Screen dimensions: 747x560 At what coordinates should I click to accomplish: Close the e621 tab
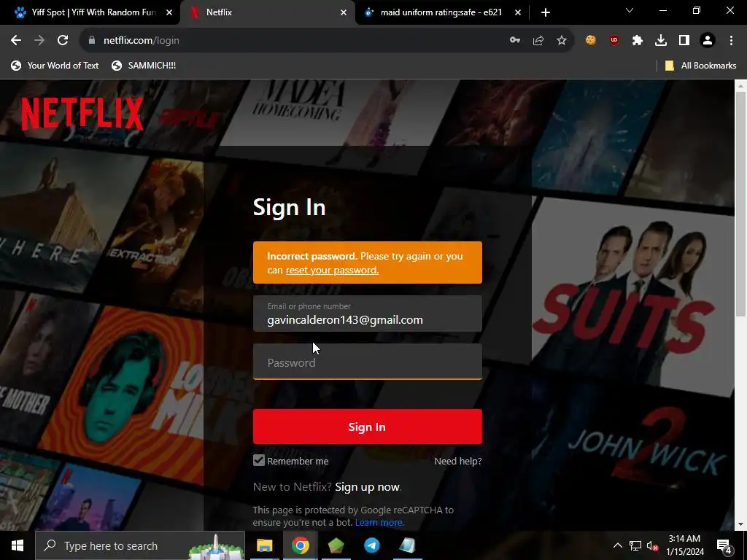518,12
